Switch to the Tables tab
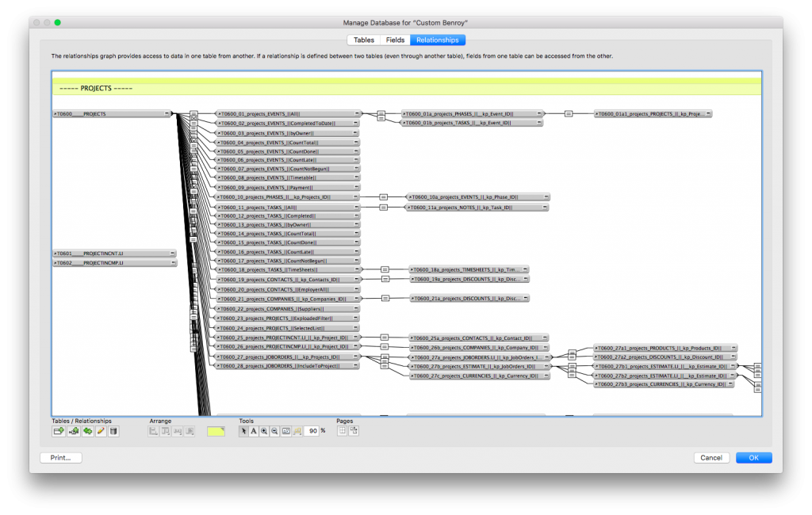 364,40
